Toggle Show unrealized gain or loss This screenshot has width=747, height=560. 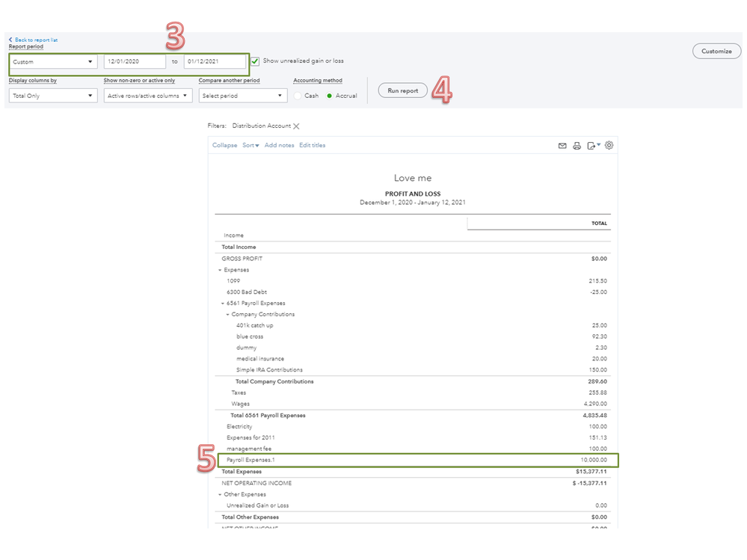[255, 61]
